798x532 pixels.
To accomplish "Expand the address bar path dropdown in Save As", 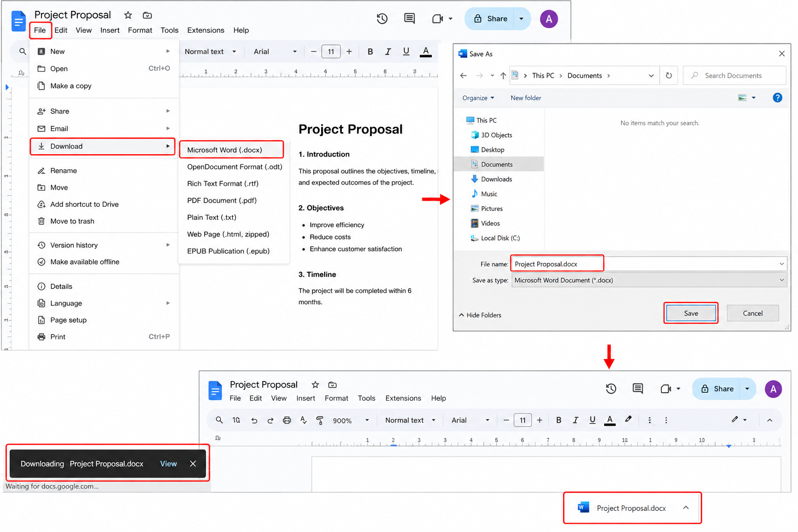I will click(651, 75).
